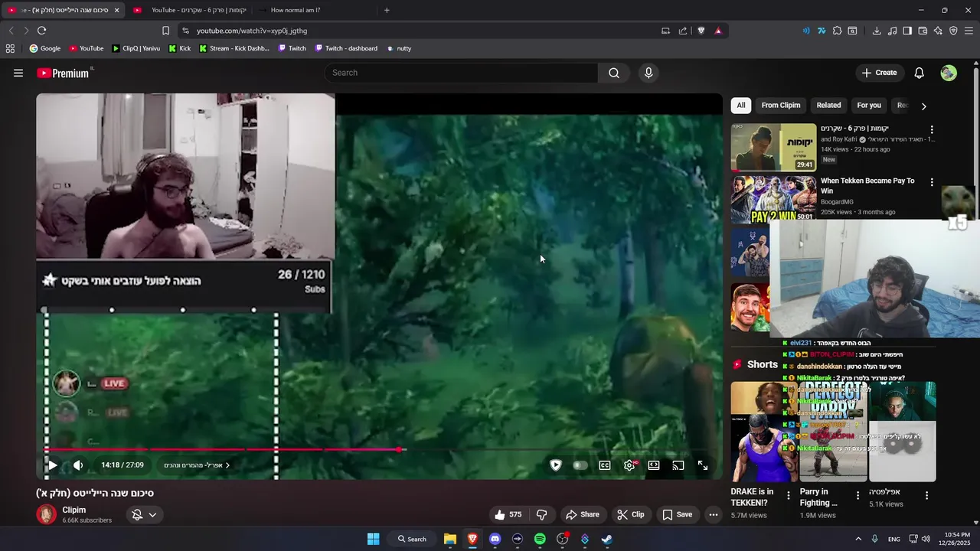This screenshot has height=551, width=980.
Task: Click 'When Tekken Became Pay To Win' title
Action: point(867,185)
